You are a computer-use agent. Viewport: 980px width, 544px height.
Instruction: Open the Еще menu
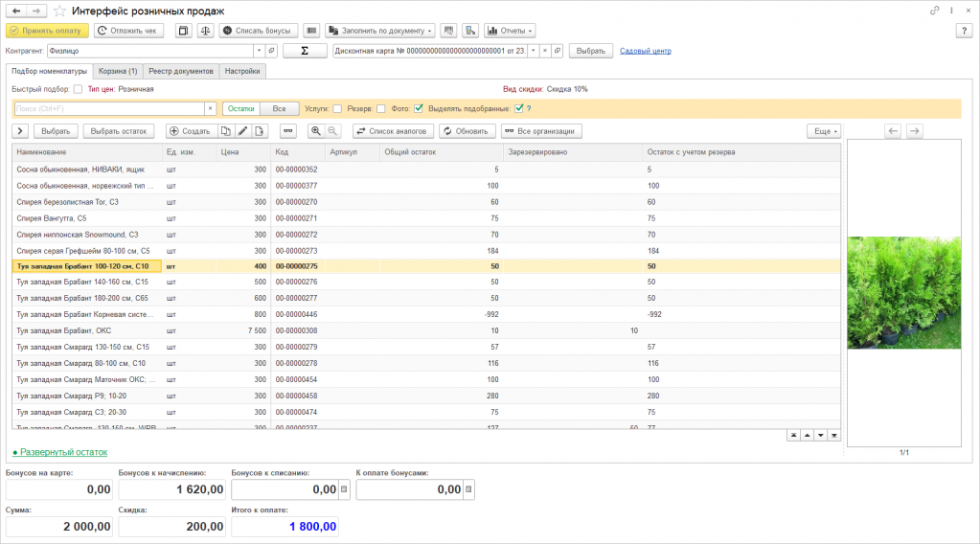[x=825, y=131]
